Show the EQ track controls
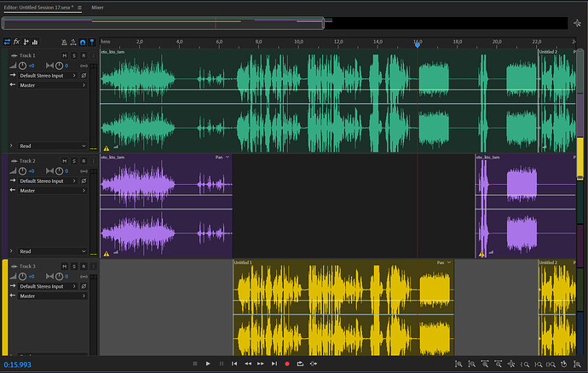This screenshot has height=373, width=588. click(x=36, y=41)
